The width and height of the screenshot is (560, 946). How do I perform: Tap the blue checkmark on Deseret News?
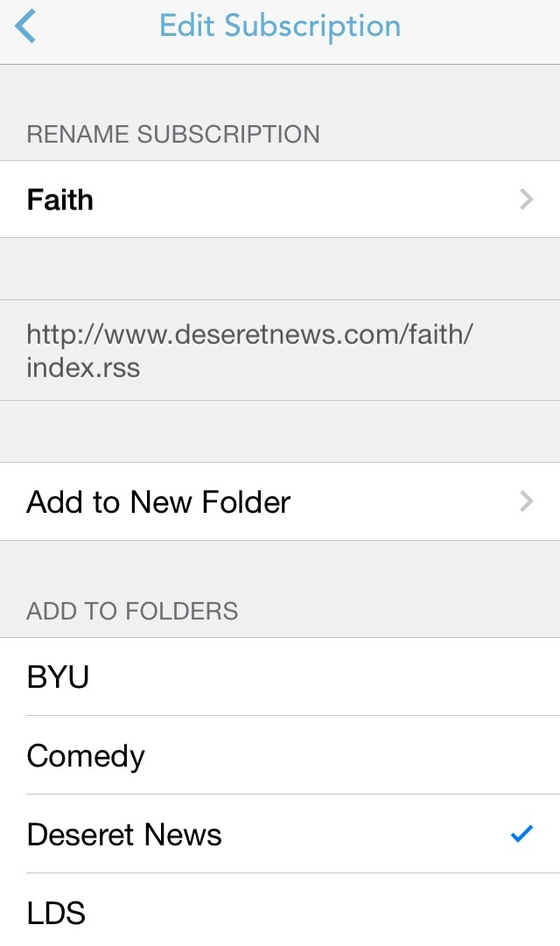[x=521, y=834]
